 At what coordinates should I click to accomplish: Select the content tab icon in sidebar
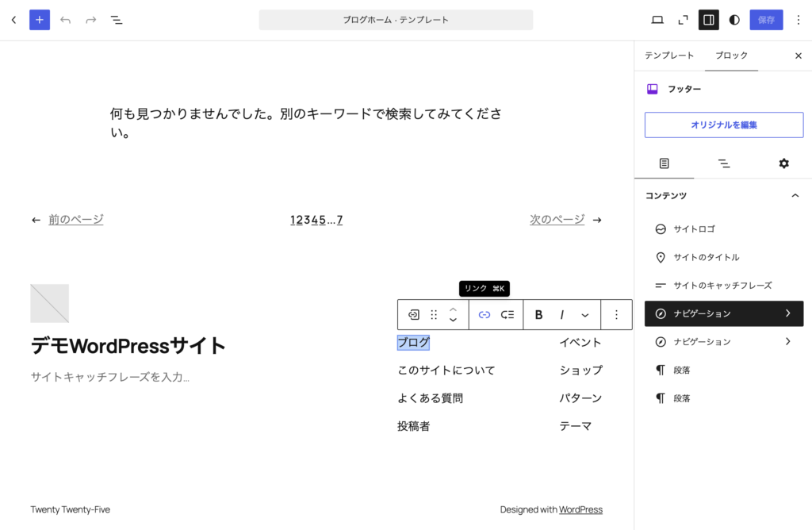[664, 163]
